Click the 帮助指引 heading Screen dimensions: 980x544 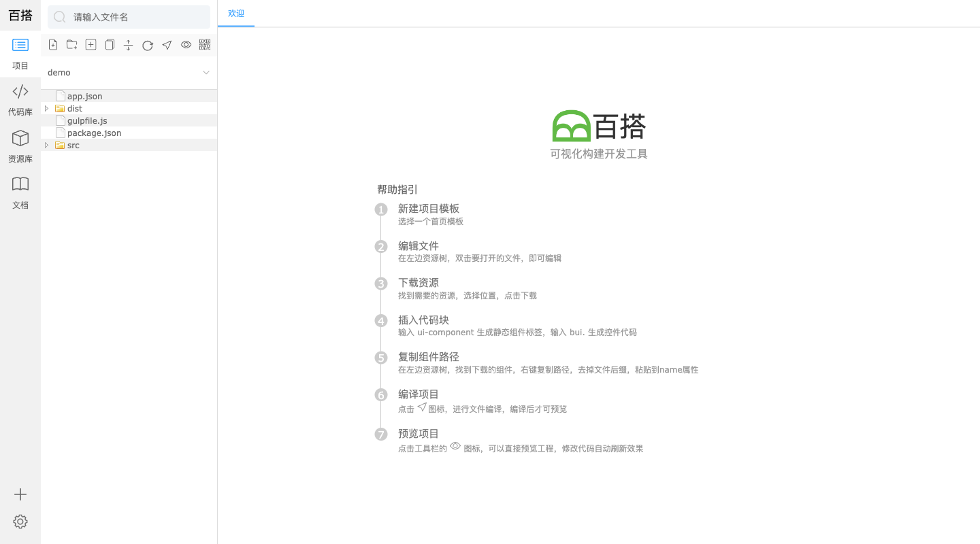[397, 190]
